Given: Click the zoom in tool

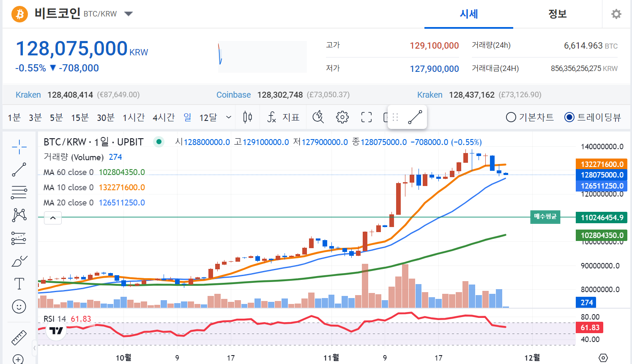Looking at the screenshot, I should (18, 359).
